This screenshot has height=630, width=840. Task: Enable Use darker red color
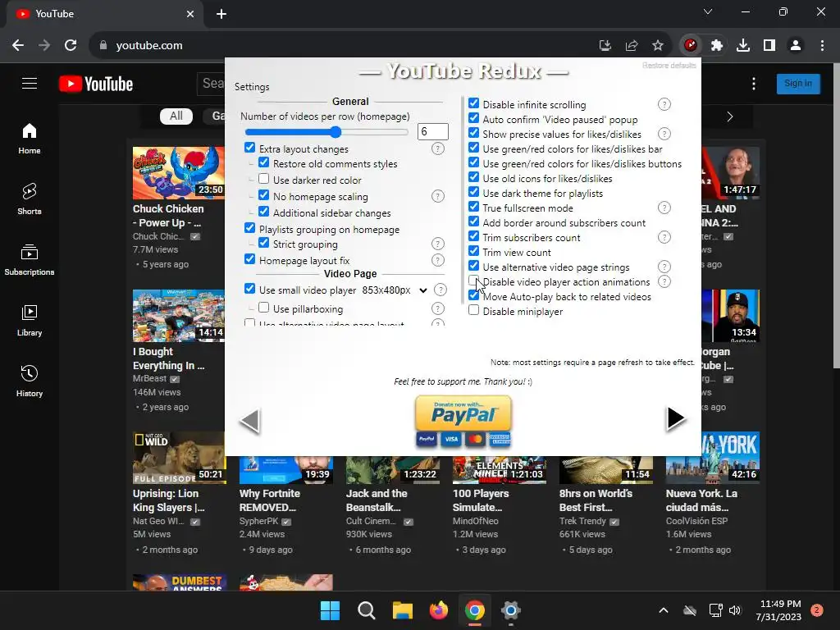tap(263, 178)
